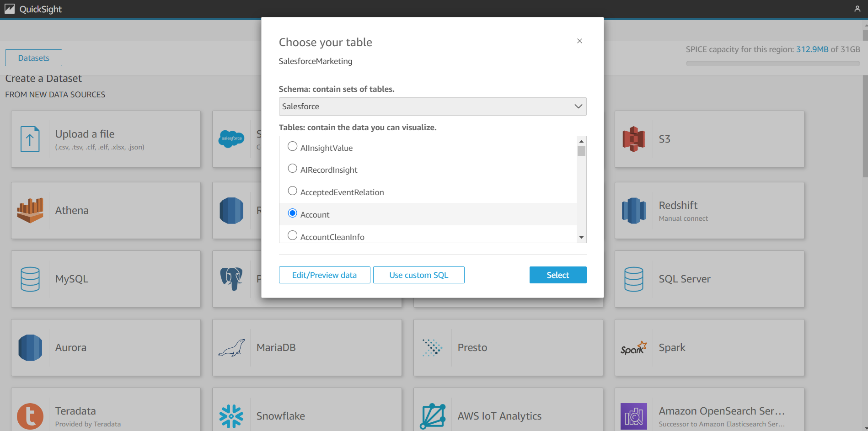Select the AIRecordInsight table radio button
Viewport: 868px width, 431px height.
292,168
